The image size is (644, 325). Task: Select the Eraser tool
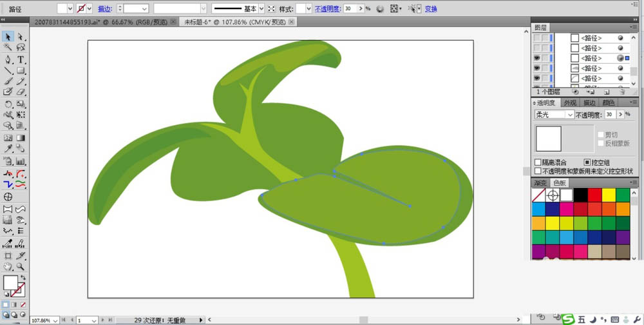[21, 92]
